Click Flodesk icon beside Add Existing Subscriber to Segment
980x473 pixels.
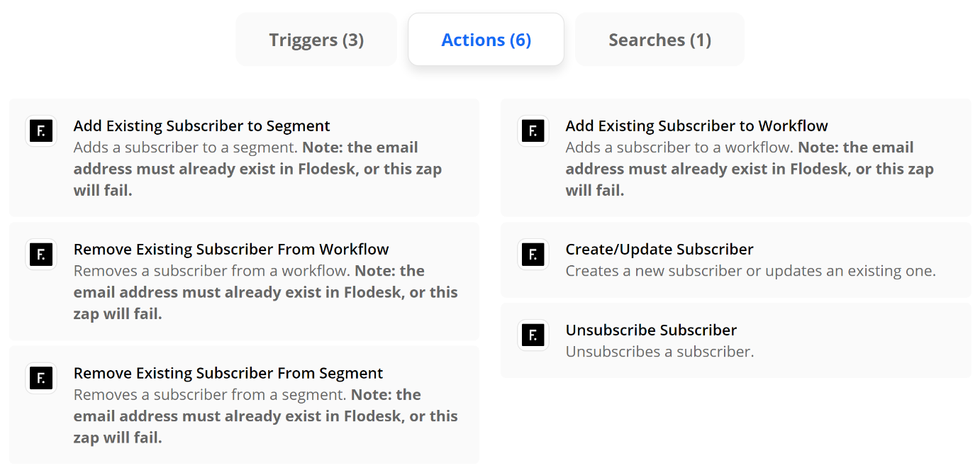click(41, 131)
